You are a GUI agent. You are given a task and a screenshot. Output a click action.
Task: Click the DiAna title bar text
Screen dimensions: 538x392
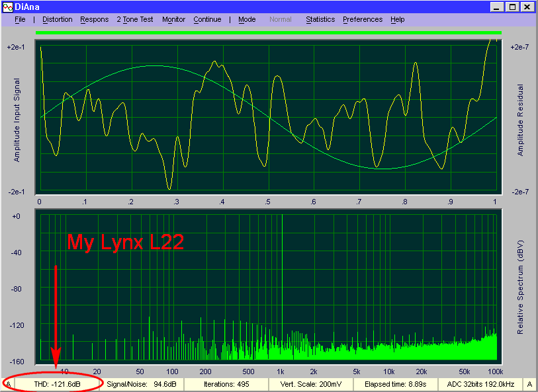26,7
